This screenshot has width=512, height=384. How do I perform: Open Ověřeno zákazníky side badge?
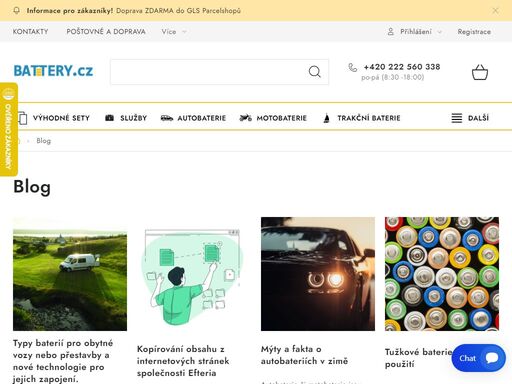pos(9,129)
